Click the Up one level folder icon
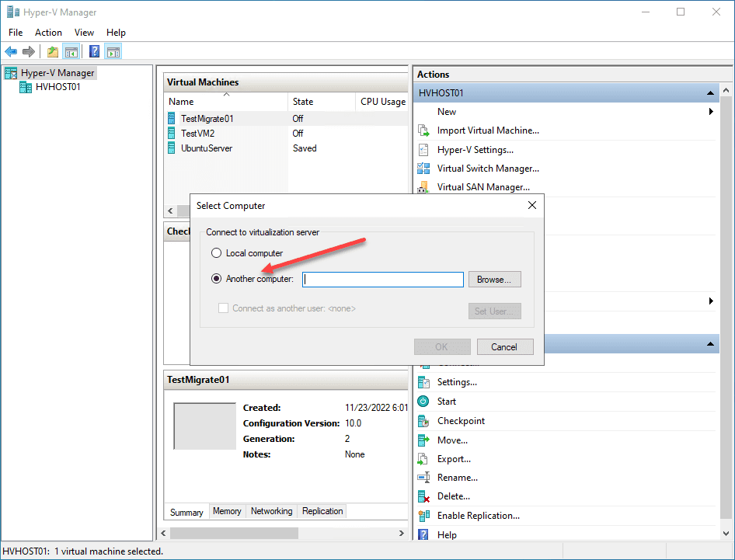The height and width of the screenshot is (560, 735). point(53,51)
